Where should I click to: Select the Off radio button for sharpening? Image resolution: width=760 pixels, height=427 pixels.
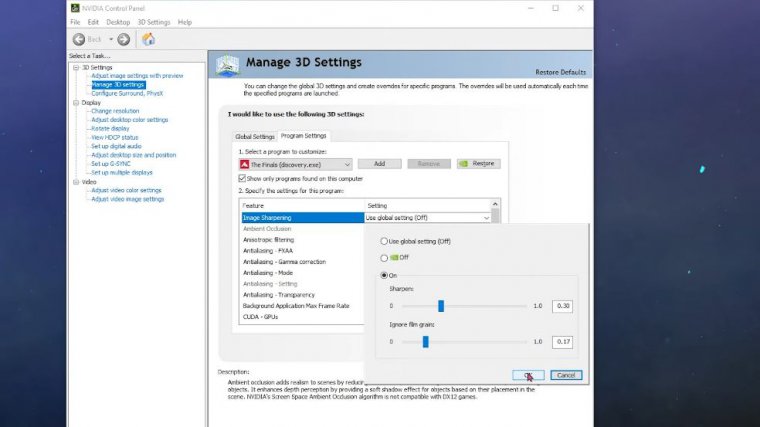point(385,257)
